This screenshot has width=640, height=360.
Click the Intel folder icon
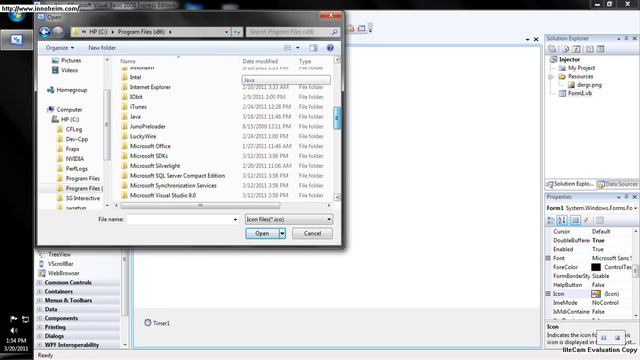point(124,77)
